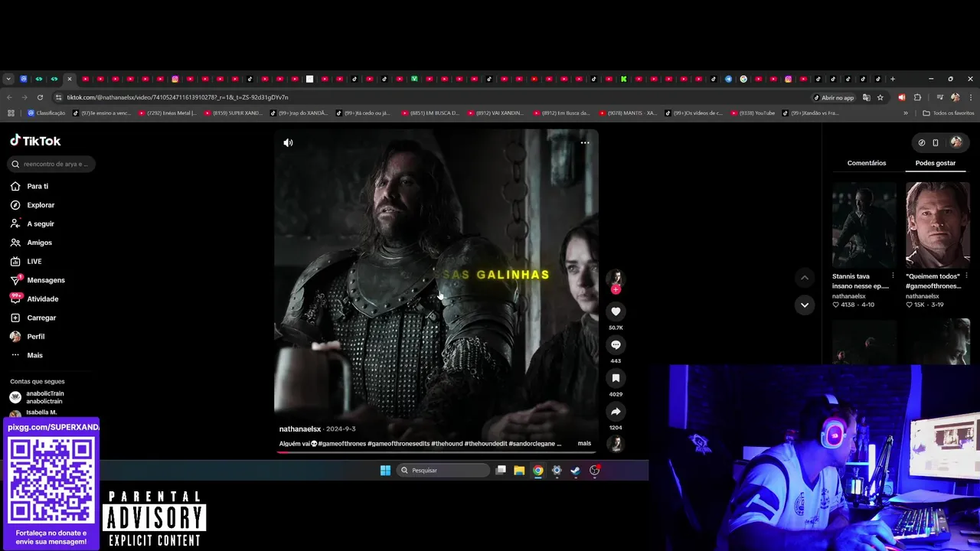
Task: Click the taskbar Pesquisar search box
Action: pos(444,471)
